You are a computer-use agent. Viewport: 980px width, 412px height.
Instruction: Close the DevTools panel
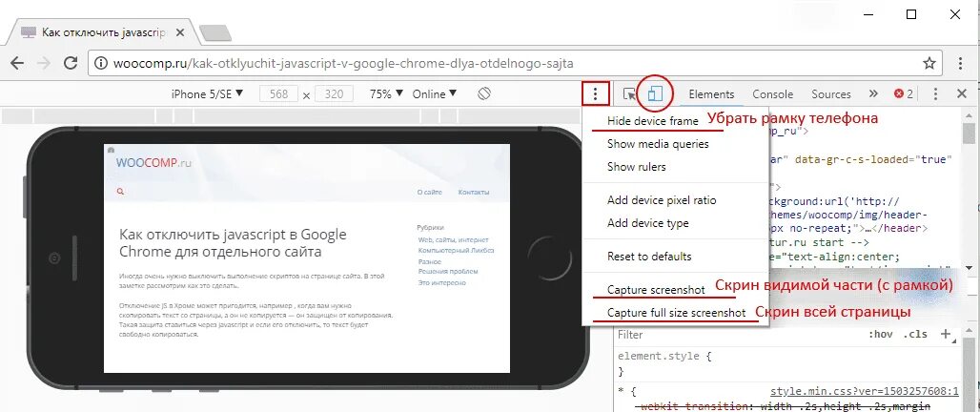[x=963, y=93]
